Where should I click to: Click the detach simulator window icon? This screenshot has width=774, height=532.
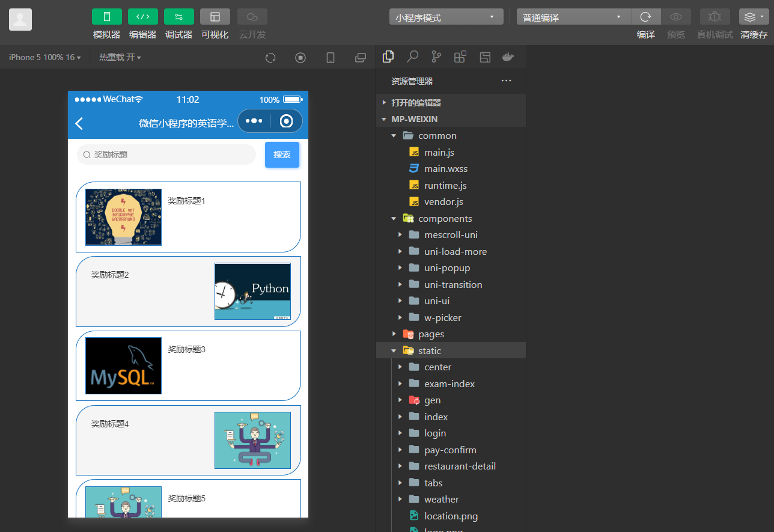coord(361,58)
